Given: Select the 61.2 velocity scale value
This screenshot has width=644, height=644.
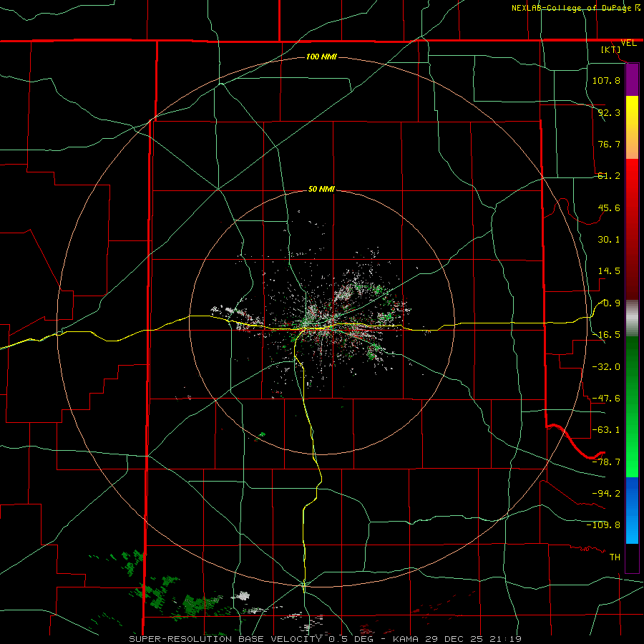Looking at the screenshot, I should pos(609,176).
